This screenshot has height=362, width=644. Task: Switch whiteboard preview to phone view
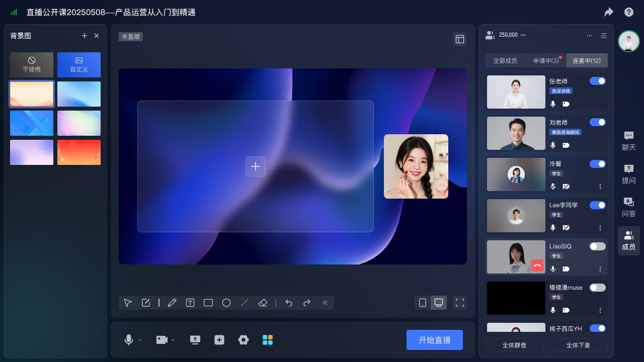tap(423, 303)
